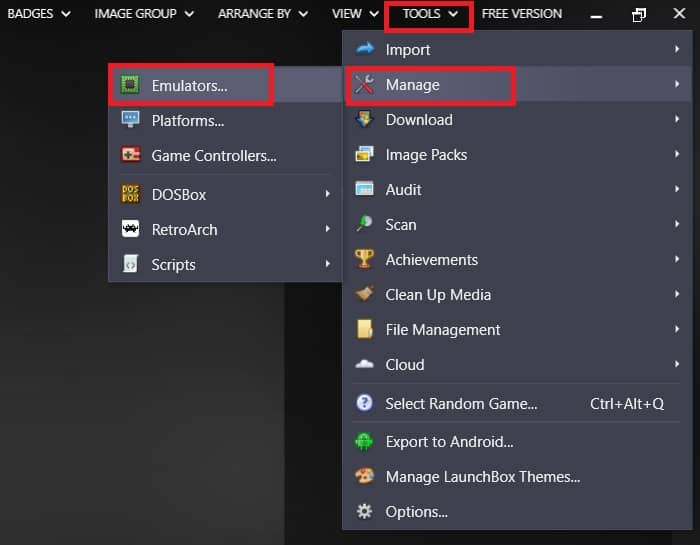
Task: Open the View dropdown menu
Action: 355,14
